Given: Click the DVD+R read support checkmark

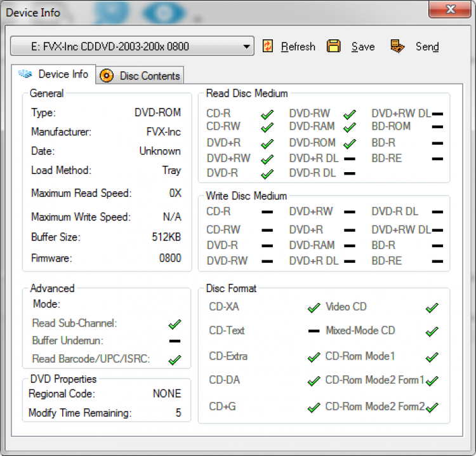Looking at the screenshot, I should pyautogui.click(x=267, y=144).
